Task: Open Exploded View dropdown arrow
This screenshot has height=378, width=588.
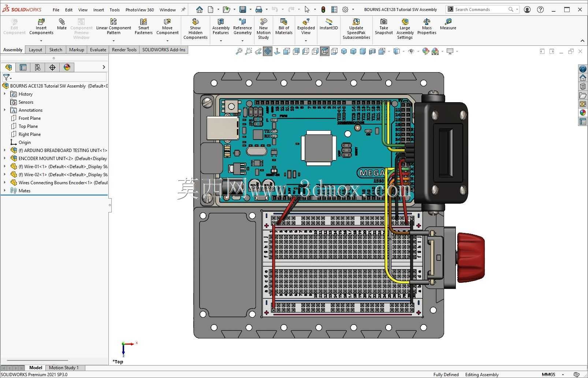Action: [x=306, y=41]
